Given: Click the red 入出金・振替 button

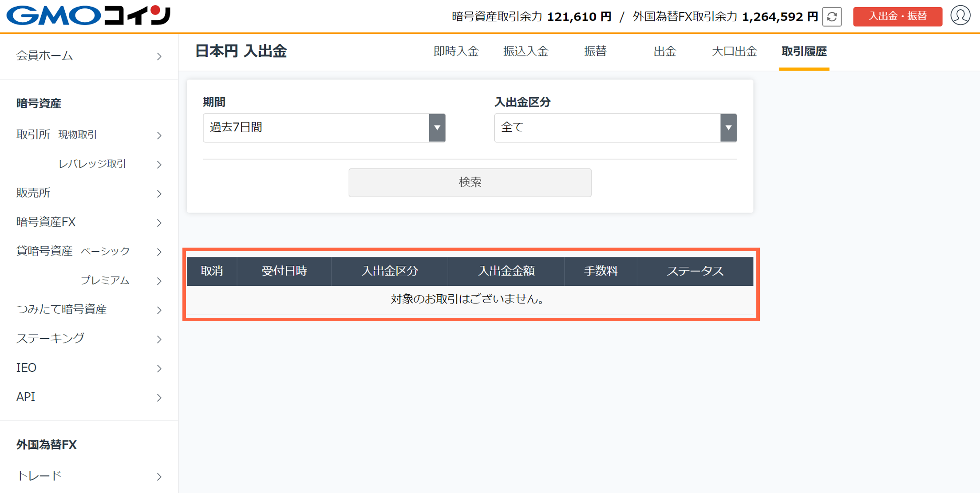Looking at the screenshot, I should (897, 16).
